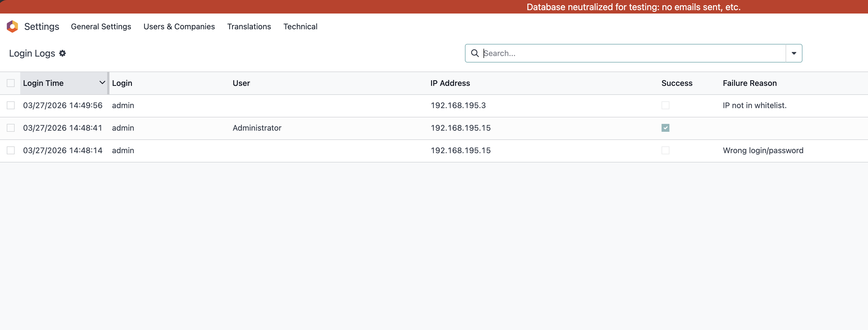Screen dimensions: 868x330
Task: Open the record with IP 192.168.195.3
Action: click(x=458, y=106)
